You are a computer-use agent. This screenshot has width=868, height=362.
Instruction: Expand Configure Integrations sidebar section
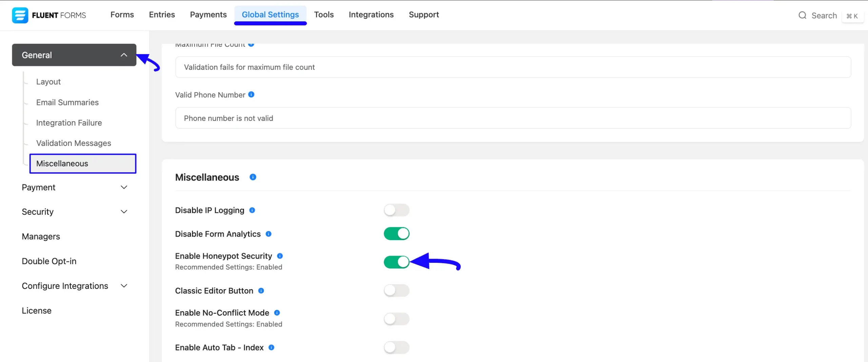click(x=74, y=286)
